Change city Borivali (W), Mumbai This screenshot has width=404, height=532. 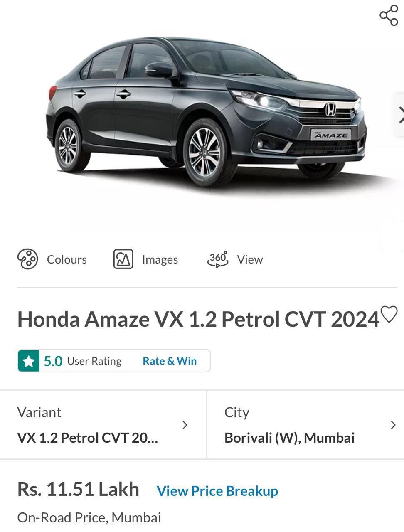click(305, 425)
